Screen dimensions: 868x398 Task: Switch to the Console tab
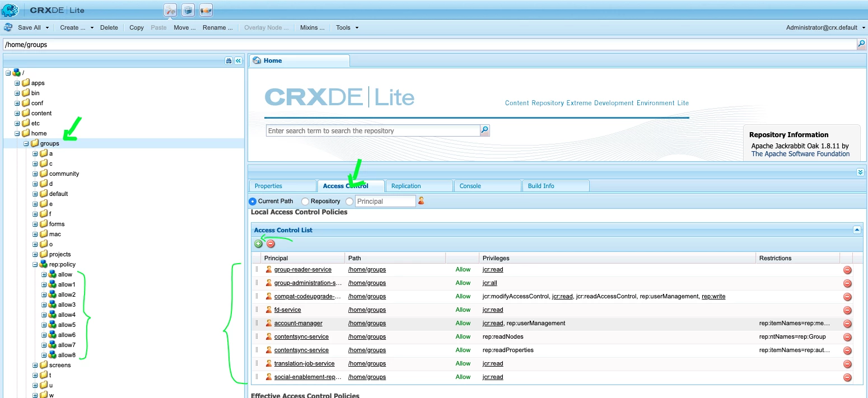[487, 186]
